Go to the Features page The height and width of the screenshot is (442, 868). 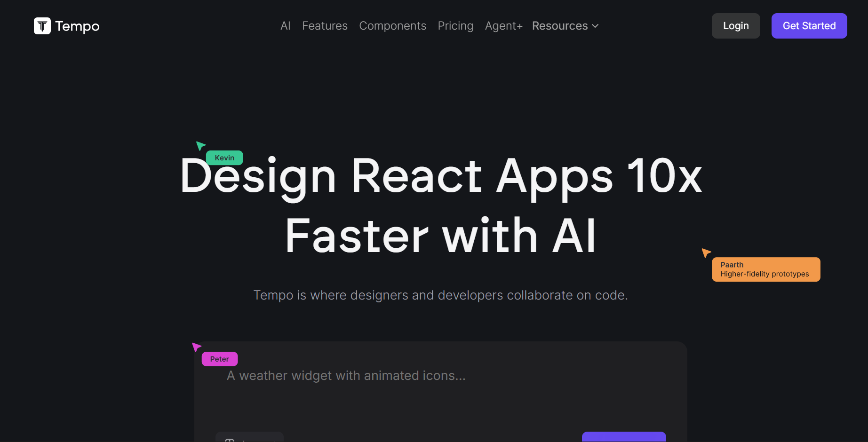tap(325, 26)
